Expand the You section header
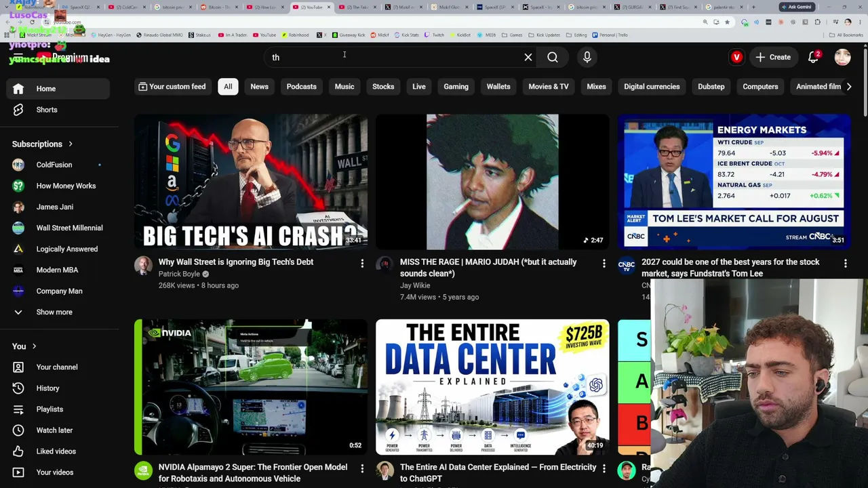 [24, 346]
